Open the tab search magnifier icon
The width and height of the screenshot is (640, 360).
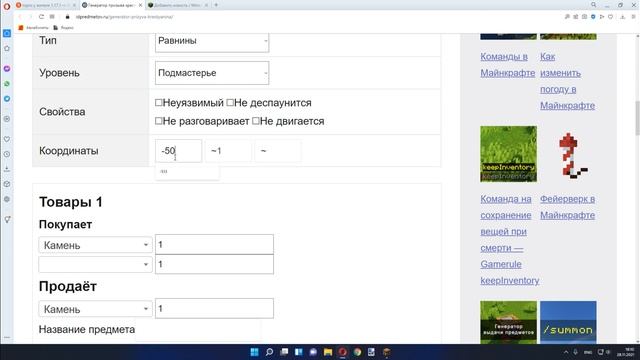pos(593,5)
